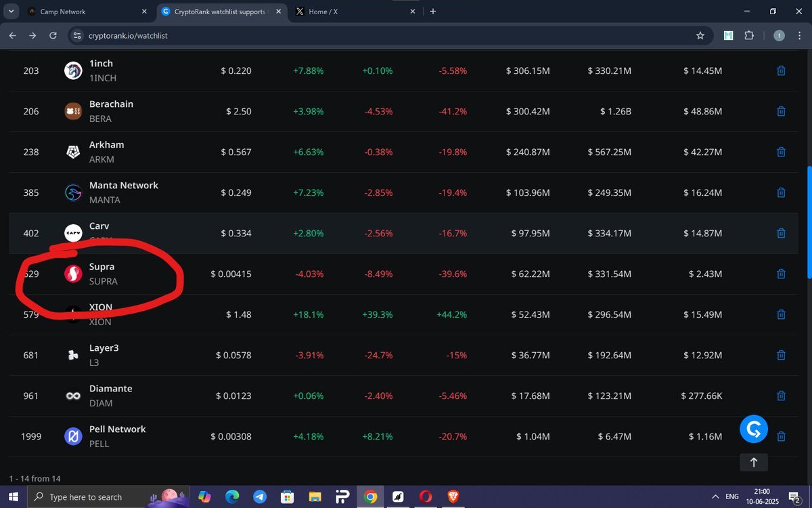This screenshot has height=508, width=812.
Task: Open the Berachain coin link
Action: [x=111, y=104]
